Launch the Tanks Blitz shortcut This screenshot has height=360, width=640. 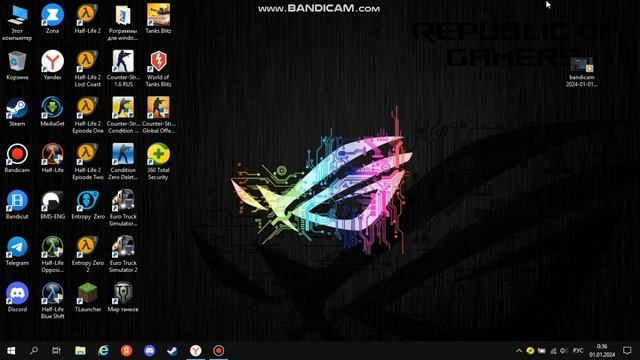(158, 19)
